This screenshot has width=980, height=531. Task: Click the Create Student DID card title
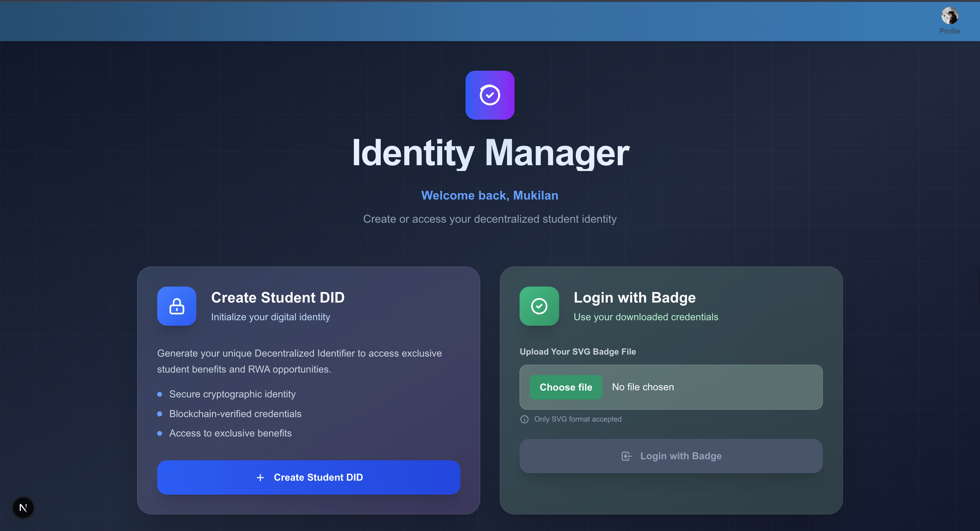(278, 297)
